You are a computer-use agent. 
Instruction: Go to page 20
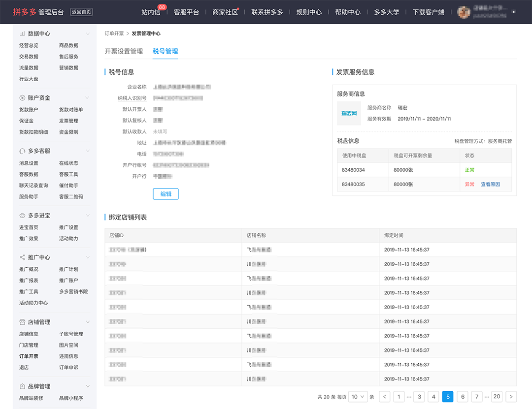[497, 397]
